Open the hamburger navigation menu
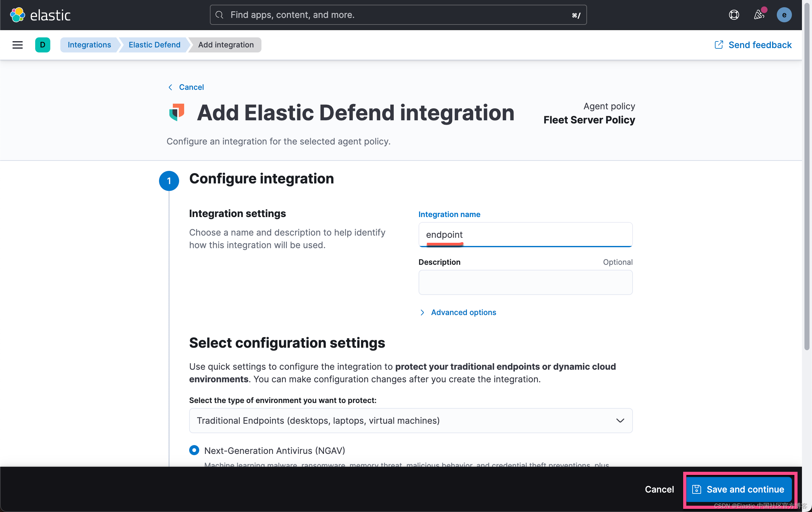Viewport: 812px width, 512px height. click(18, 45)
